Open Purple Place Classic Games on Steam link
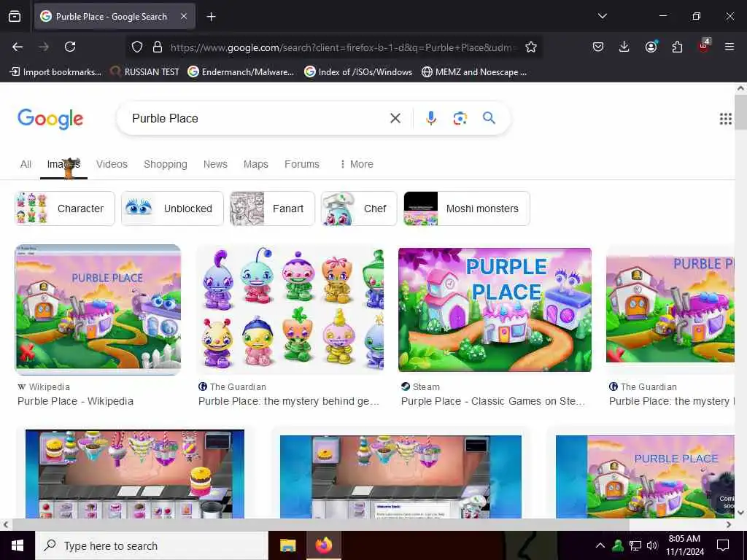The image size is (747, 560). point(492,402)
